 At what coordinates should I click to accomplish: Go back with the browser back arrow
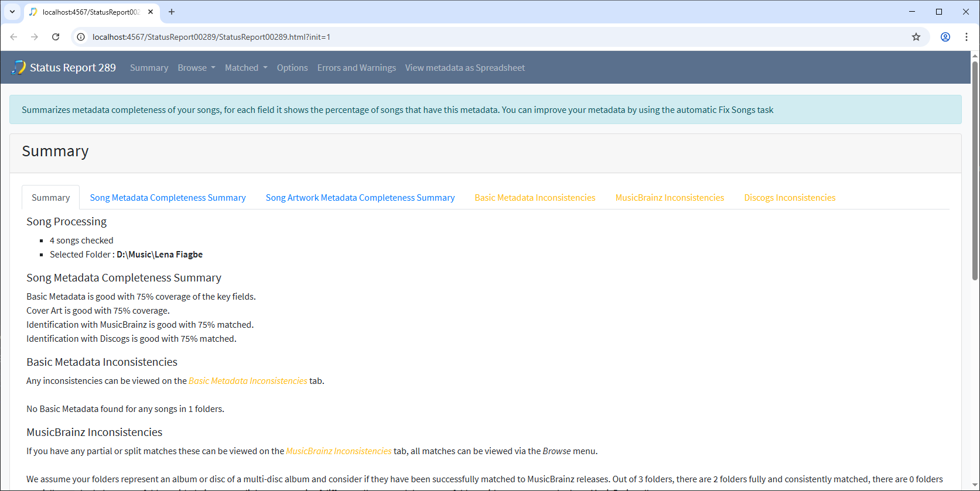[13, 37]
